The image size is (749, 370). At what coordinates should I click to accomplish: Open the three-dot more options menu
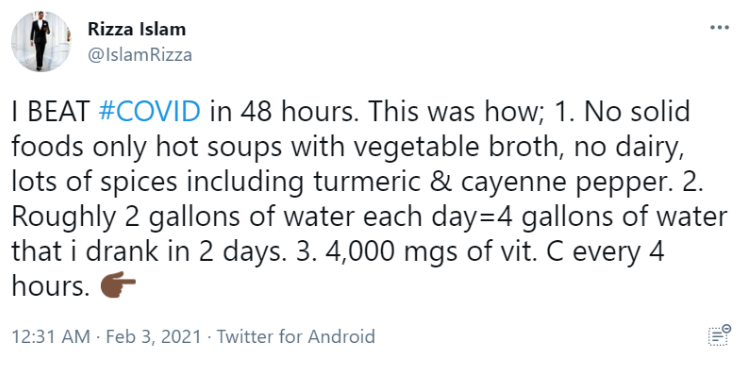pos(719,28)
